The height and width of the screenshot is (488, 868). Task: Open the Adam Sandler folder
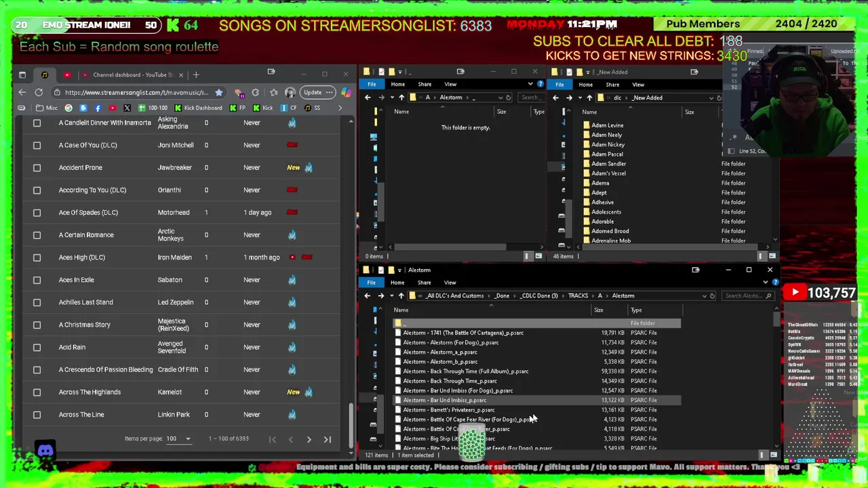(608, 164)
